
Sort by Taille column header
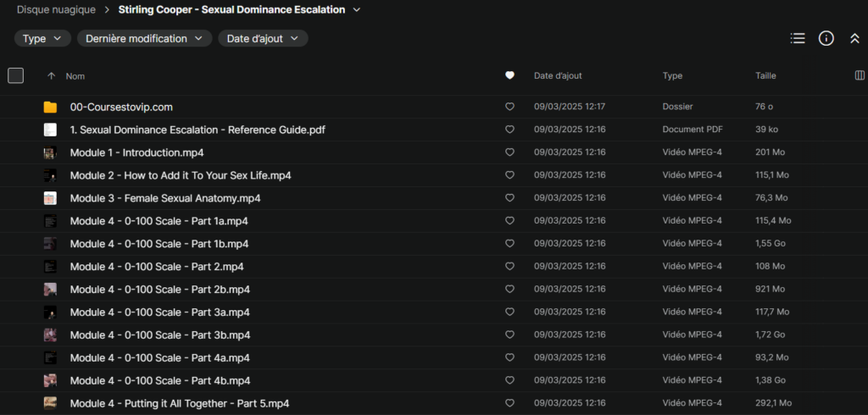pos(765,76)
